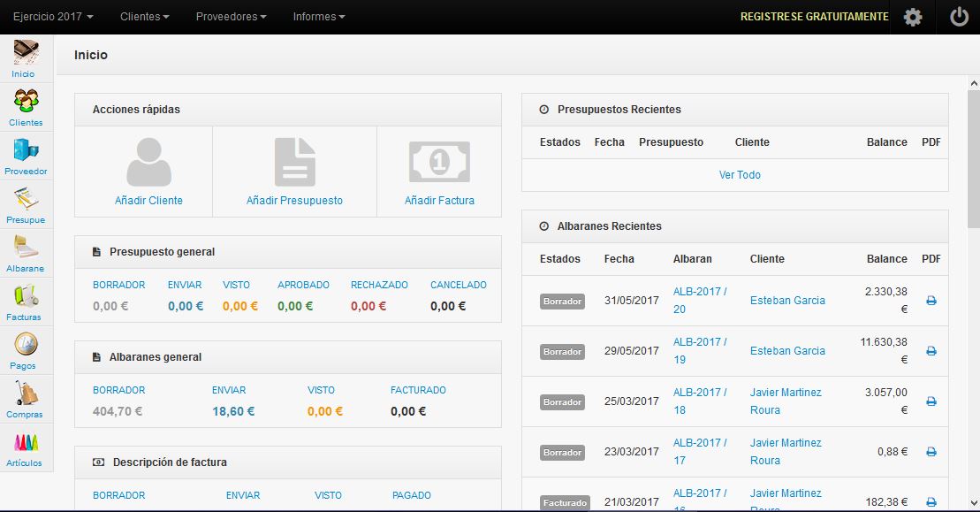The image size is (980, 512).
Task: Open albaran ALB-2017 / 17 link
Action: pos(700,452)
